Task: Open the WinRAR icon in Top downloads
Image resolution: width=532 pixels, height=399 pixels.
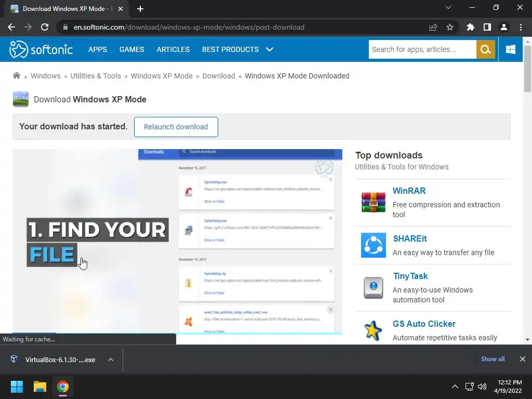Action: pos(373,202)
